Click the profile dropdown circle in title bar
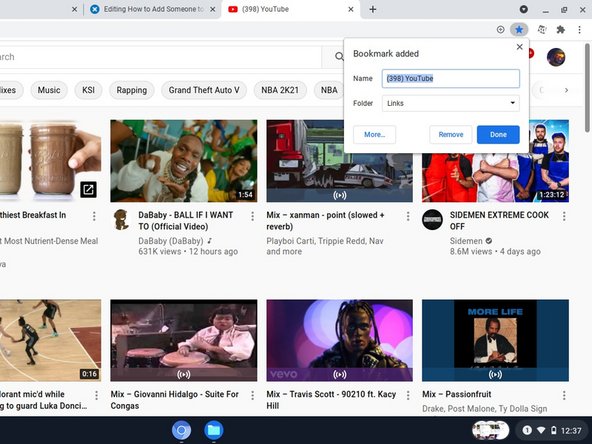This screenshot has height=444, width=592. click(x=524, y=9)
